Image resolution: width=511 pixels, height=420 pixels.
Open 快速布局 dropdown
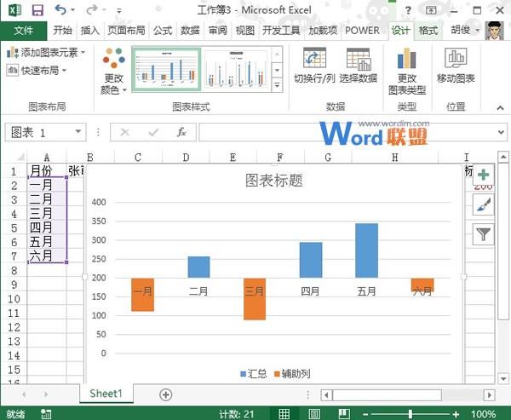(37, 70)
